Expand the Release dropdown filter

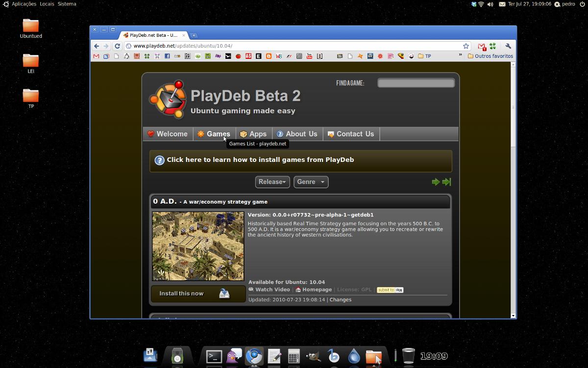(x=272, y=182)
